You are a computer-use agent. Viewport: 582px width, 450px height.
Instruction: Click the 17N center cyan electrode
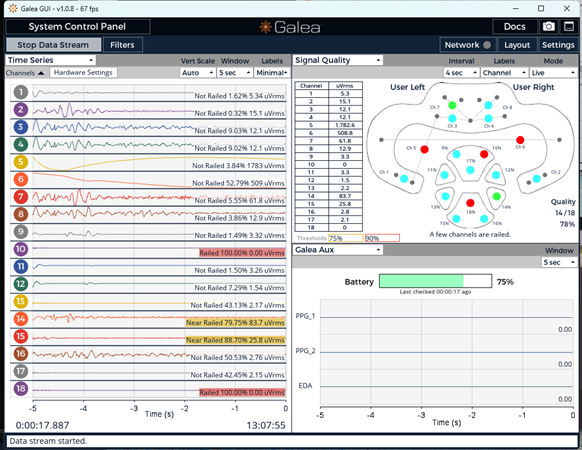pyautogui.click(x=470, y=170)
